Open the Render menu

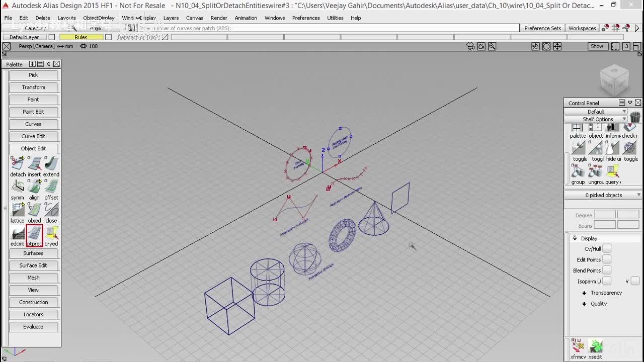tap(219, 18)
